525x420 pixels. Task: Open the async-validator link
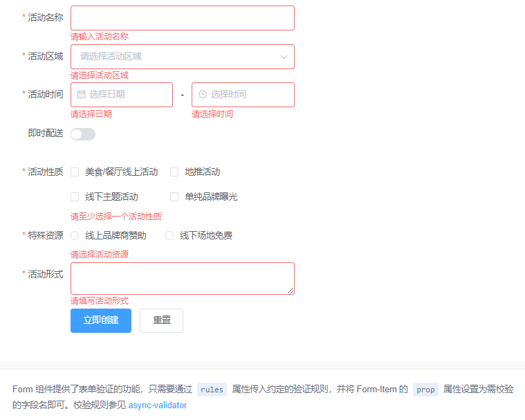(158, 405)
